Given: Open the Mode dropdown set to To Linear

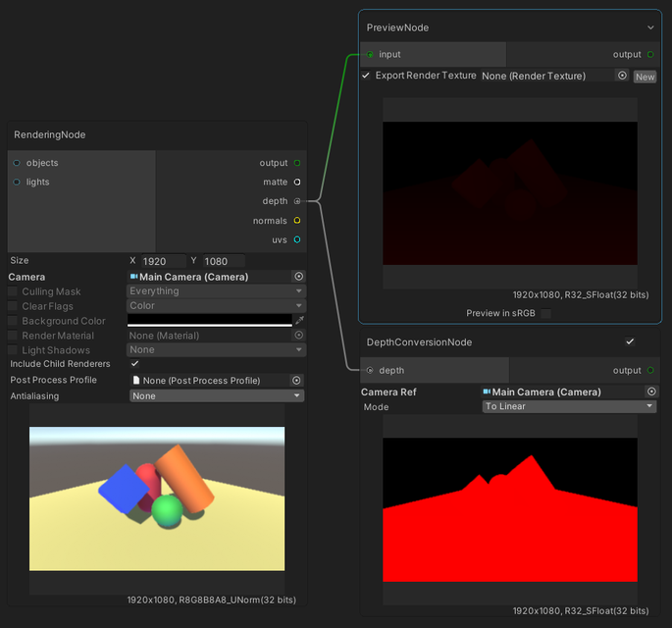Looking at the screenshot, I should tap(569, 406).
